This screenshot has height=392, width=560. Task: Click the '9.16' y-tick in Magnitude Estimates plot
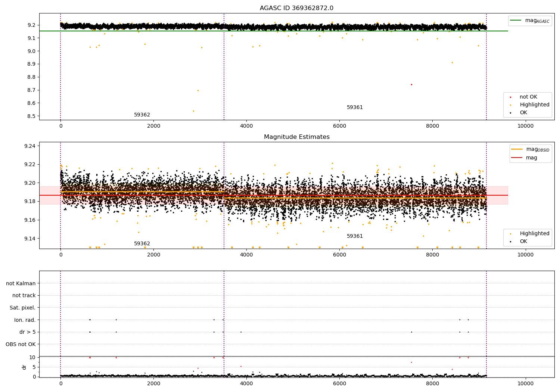31,220
